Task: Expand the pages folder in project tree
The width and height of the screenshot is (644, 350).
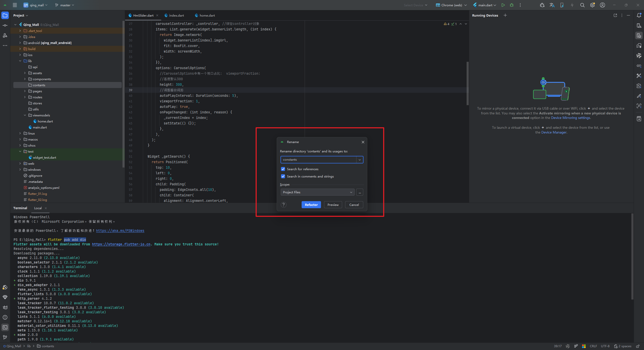Action: (25, 91)
